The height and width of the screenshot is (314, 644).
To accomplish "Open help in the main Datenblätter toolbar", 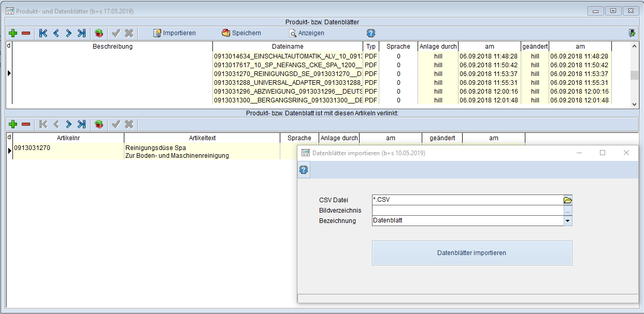I will pos(371,33).
